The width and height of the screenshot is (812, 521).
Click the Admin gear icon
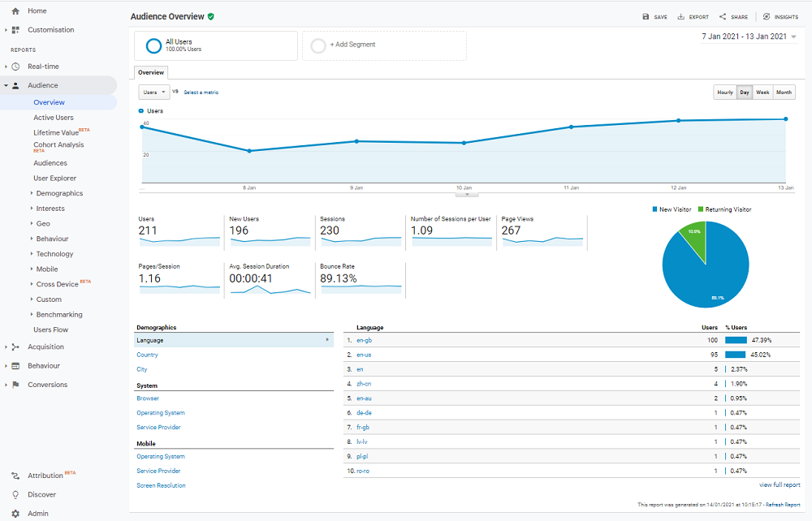tap(15, 514)
